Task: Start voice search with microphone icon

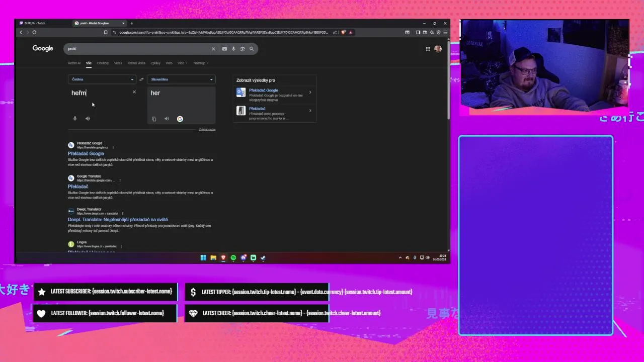Action: [x=233, y=49]
